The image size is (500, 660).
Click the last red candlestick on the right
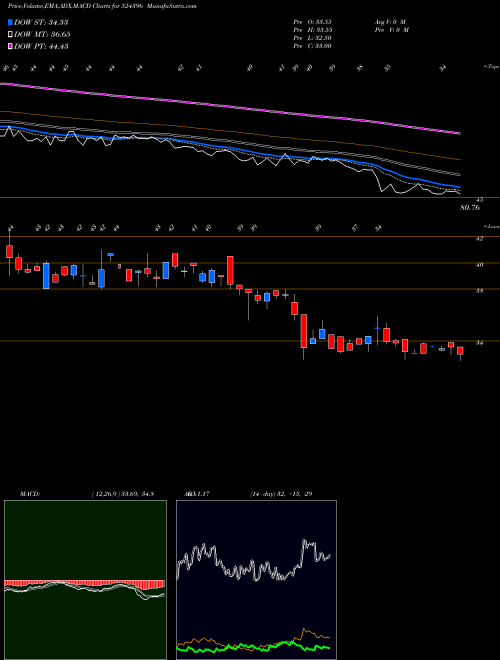point(460,351)
